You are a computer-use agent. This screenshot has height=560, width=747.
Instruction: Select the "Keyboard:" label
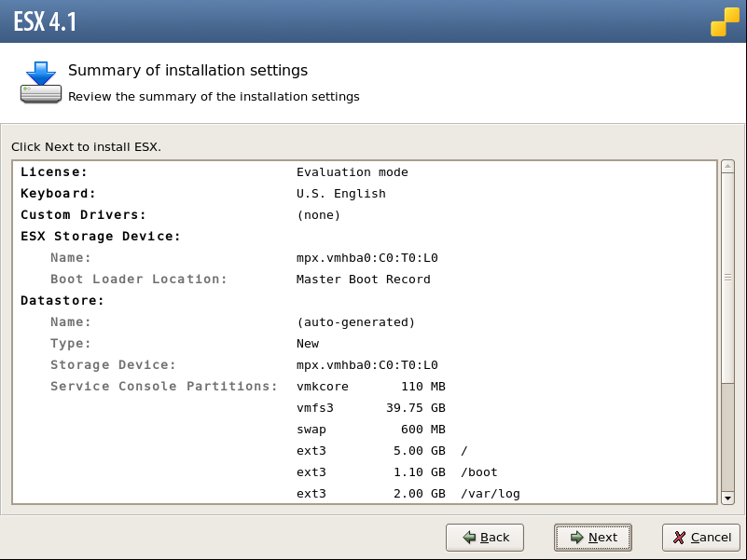pos(58,193)
